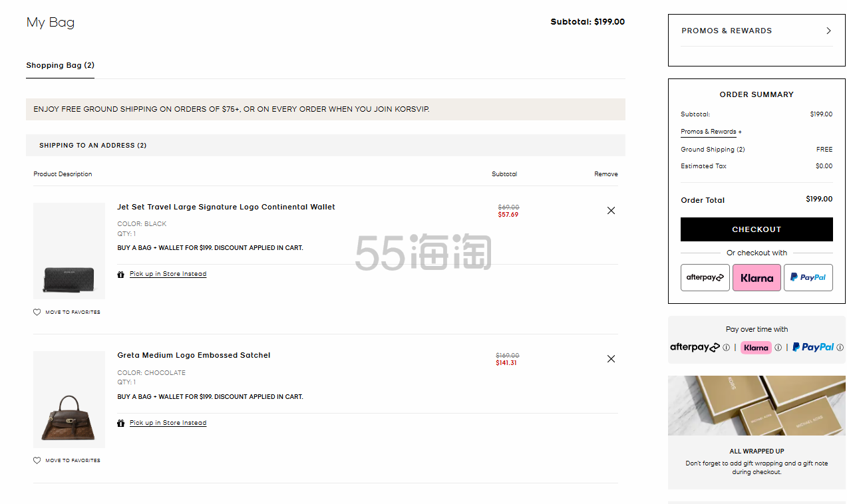Click the Subtotal: $199.00 page header text
The width and height of the screenshot is (847, 504).
[x=588, y=22]
